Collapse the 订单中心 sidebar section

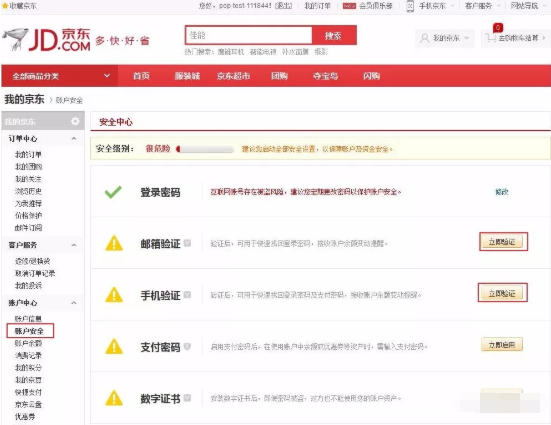tap(74, 139)
